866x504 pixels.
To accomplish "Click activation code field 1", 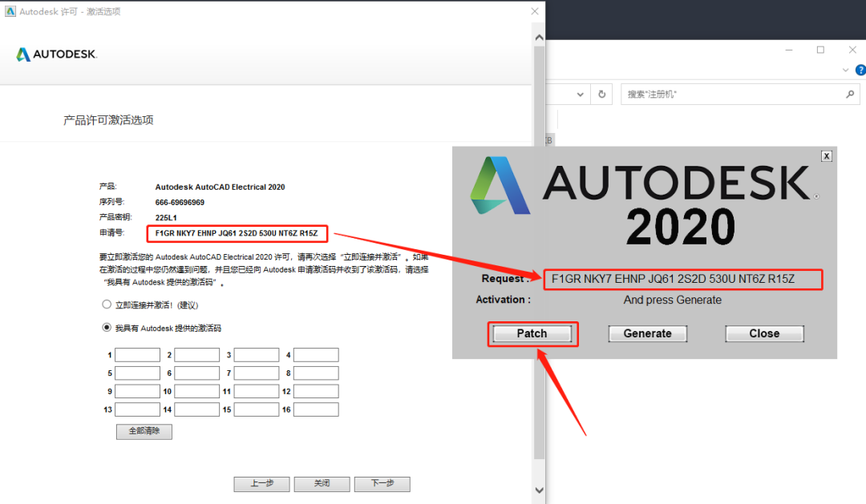I will 138,355.
